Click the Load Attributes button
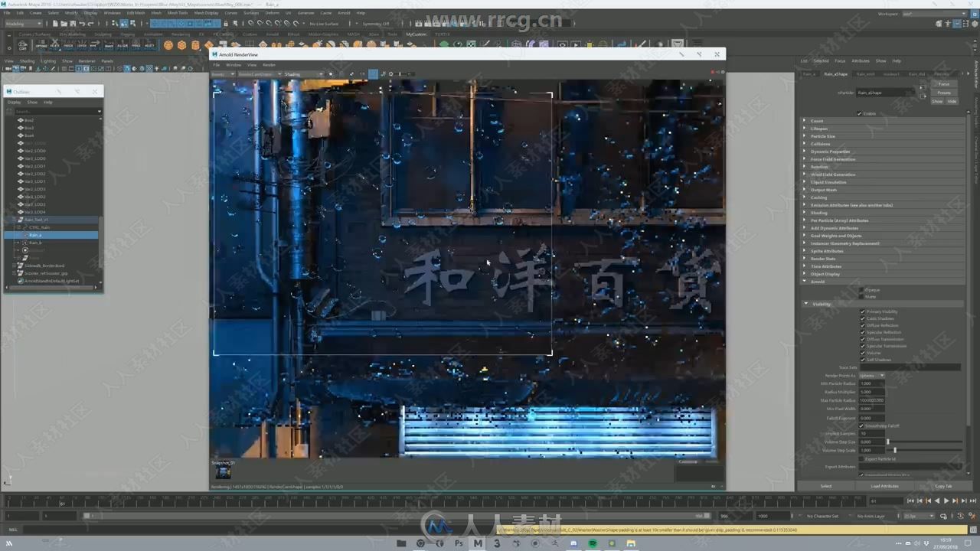The height and width of the screenshot is (551, 980). point(884,486)
